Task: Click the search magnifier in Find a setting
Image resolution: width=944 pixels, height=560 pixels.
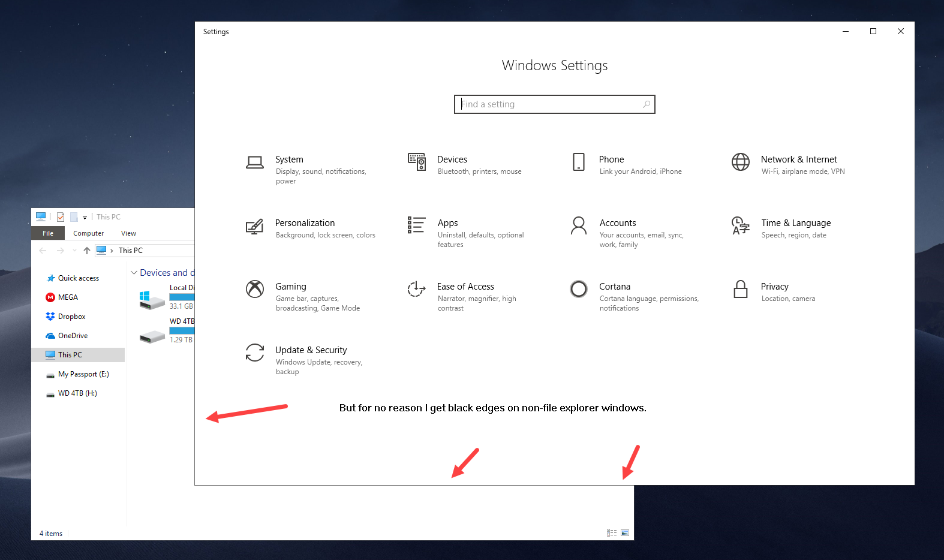Action: pyautogui.click(x=647, y=104)
